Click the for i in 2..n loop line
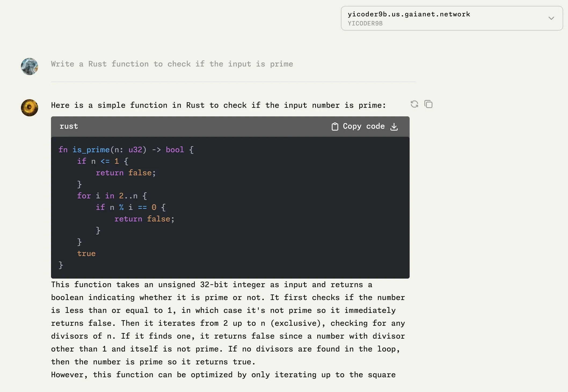Image resolution: width=568 pixels, height=392 pixels. [x=112, y=196]
